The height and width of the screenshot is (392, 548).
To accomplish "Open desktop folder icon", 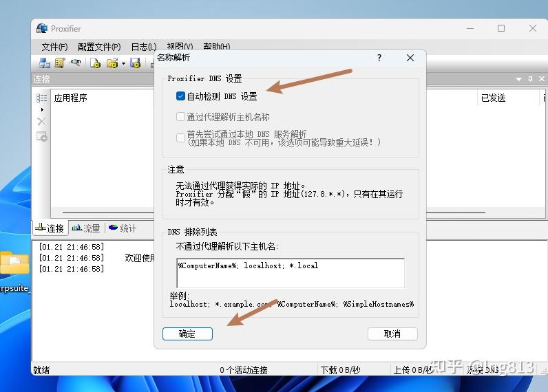I will (x=14, y=263).
